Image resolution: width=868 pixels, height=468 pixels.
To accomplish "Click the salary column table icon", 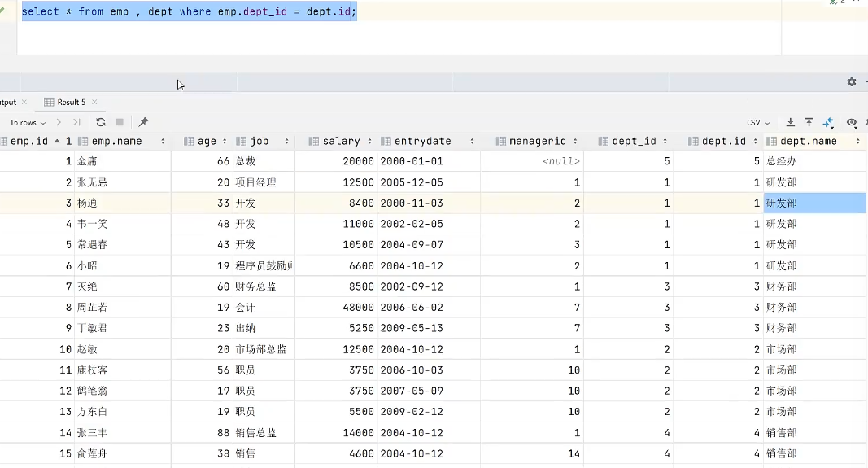I will tap(314, 142).
